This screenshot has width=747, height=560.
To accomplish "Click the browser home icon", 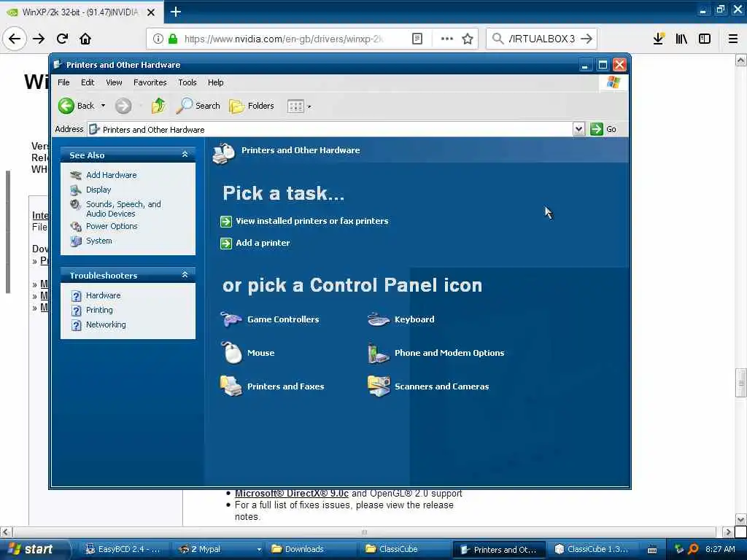I will [85, 39].
